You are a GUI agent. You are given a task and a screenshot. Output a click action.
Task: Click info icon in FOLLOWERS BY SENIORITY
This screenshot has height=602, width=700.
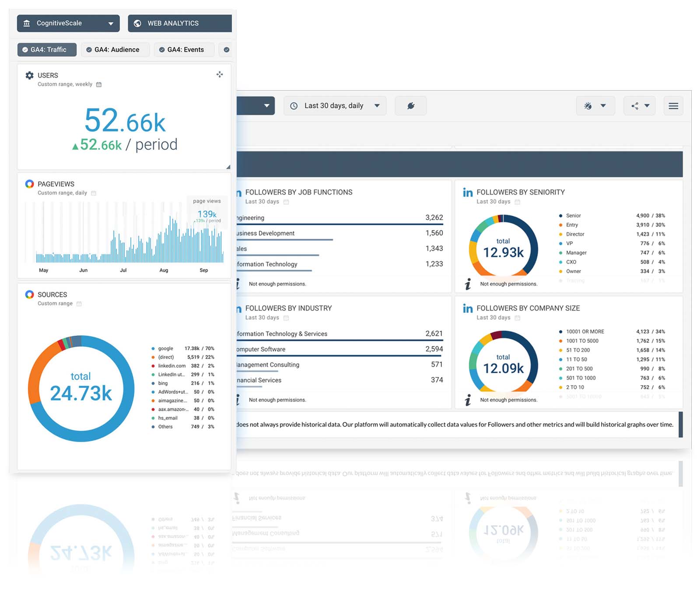pyautogui.click(x=468, y=284)
